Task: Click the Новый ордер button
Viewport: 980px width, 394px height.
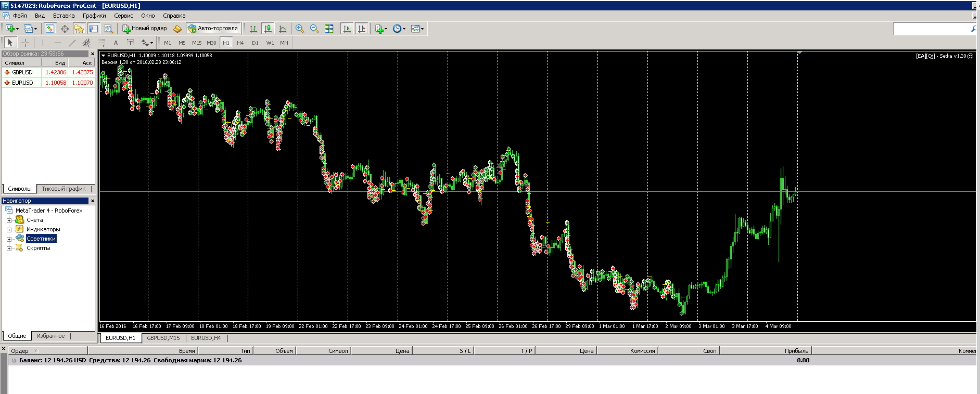Action: click(x=145, y=29)
